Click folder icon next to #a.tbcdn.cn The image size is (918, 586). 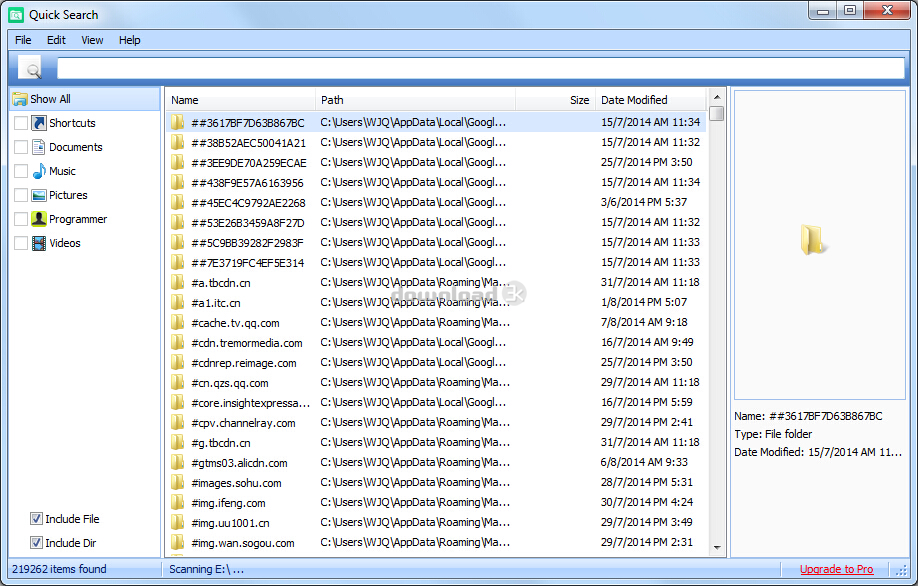coord(177,283)
